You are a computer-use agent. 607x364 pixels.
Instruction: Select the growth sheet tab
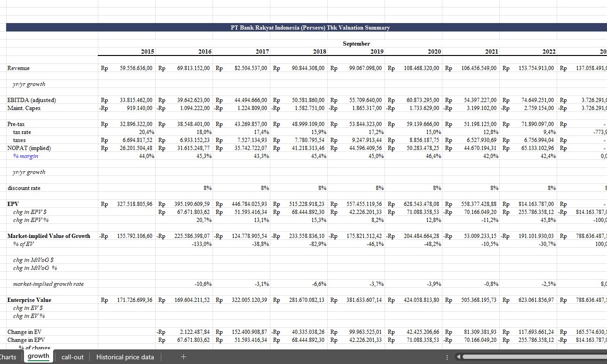click(x=38, y=356)
